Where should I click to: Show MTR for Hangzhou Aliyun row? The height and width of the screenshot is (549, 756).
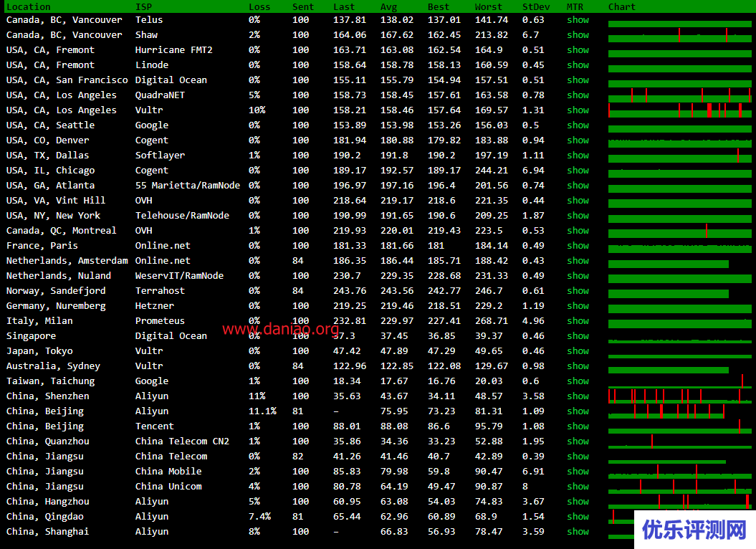tap(578, 501)
